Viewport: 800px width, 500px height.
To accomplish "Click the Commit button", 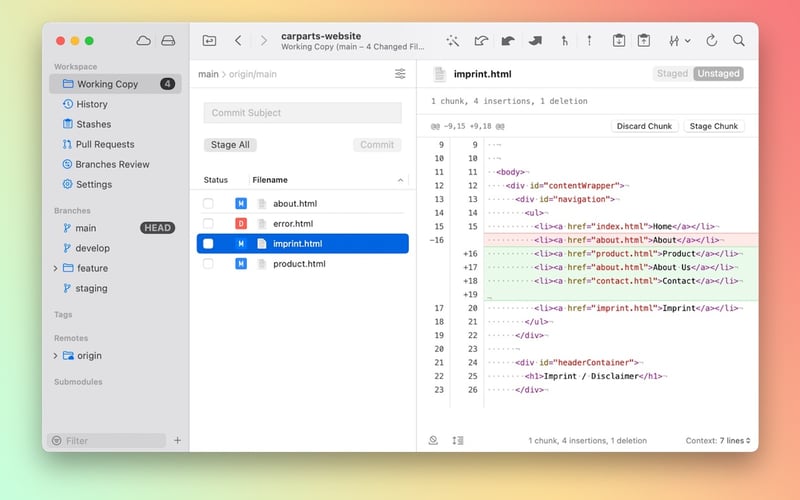I will [377, 145].
